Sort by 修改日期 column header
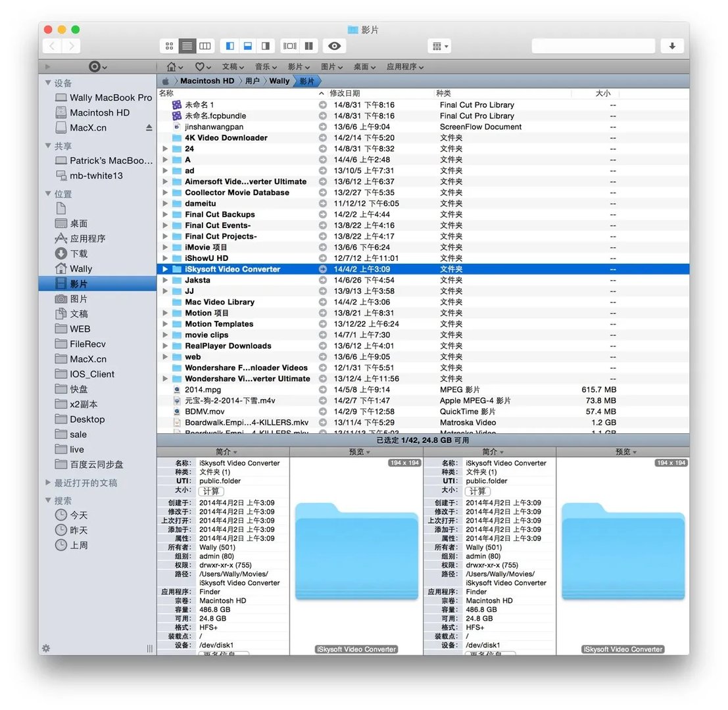728x710 pixels. 345,93
